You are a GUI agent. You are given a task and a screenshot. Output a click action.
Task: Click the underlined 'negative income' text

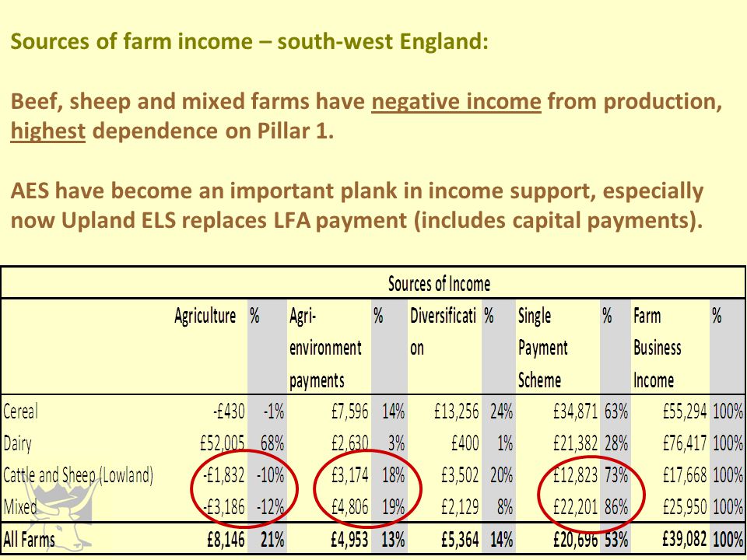(457, 101)
